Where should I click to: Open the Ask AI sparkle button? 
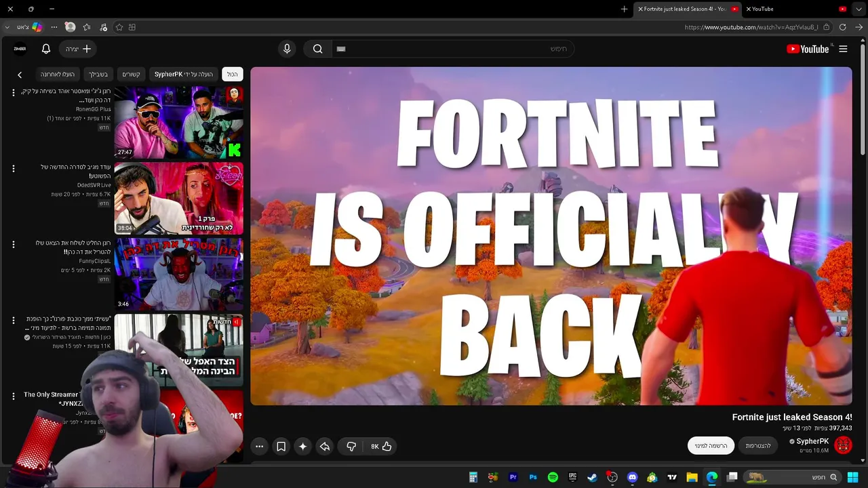[302, 446]
